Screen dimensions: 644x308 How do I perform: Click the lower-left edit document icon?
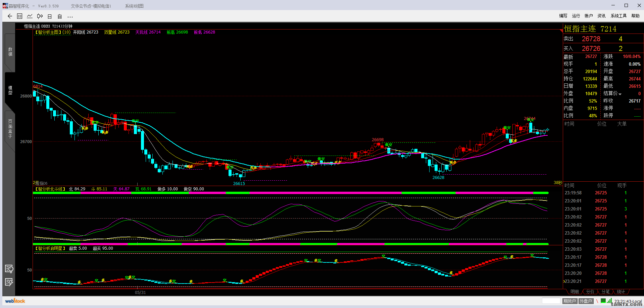point(9,282)
